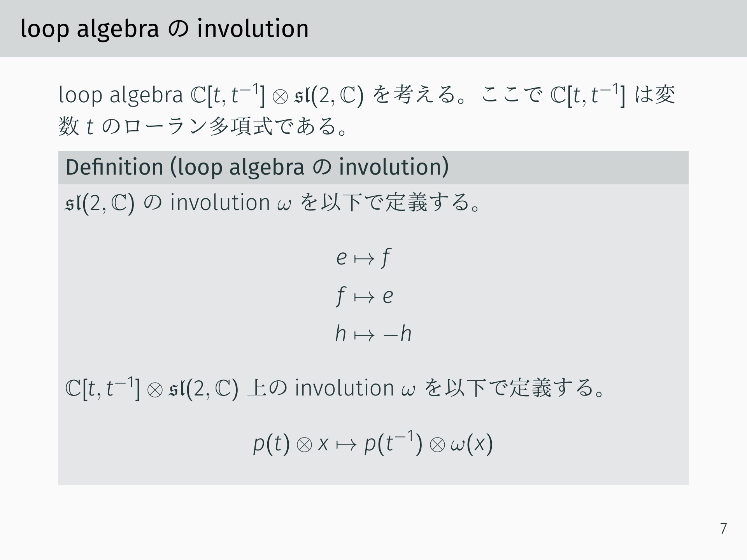Click the ↦ arrow in the bottom formula
The image size is (747, 560).
point(346,445)
